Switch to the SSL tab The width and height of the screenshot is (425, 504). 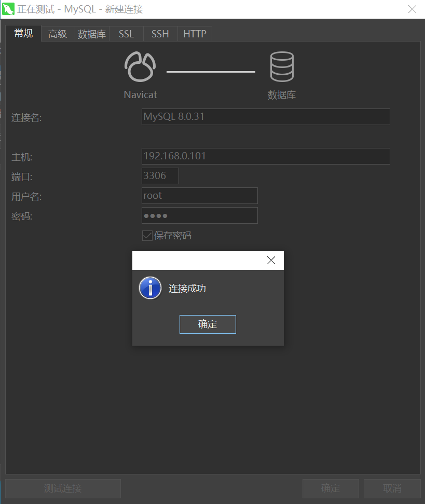[x=126, y=34]
